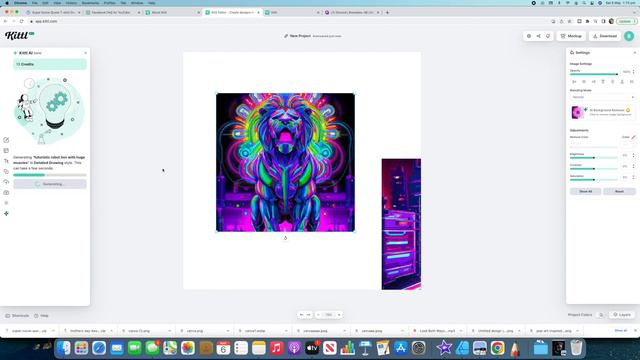The width and height of the screenshot is (640, 360).
Task: Open the edit tool in the left sidebar
Action: [x=6, y=140]
